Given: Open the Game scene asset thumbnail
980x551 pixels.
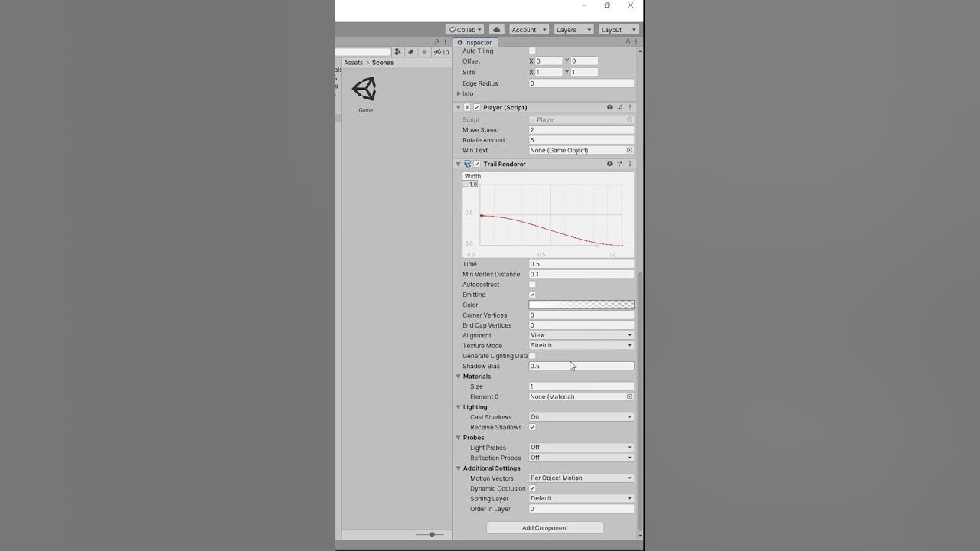Looking at the screenshot, I should click(x=365, y=89).
